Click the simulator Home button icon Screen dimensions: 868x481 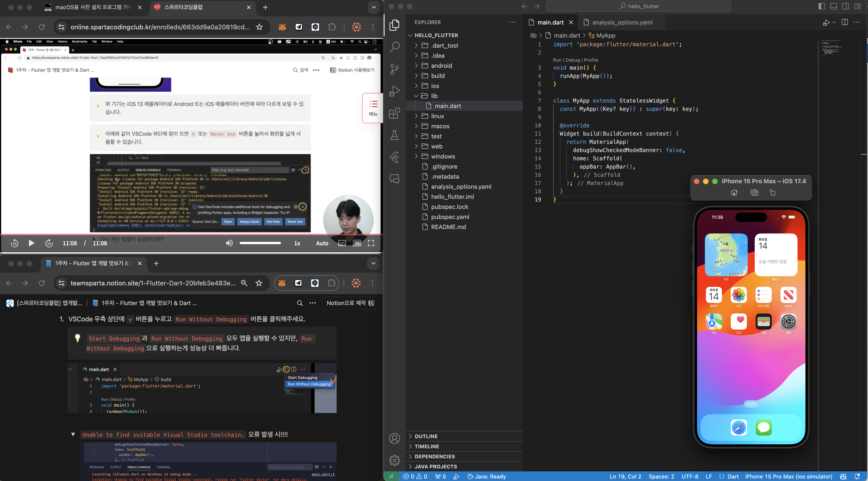(734, 193)
